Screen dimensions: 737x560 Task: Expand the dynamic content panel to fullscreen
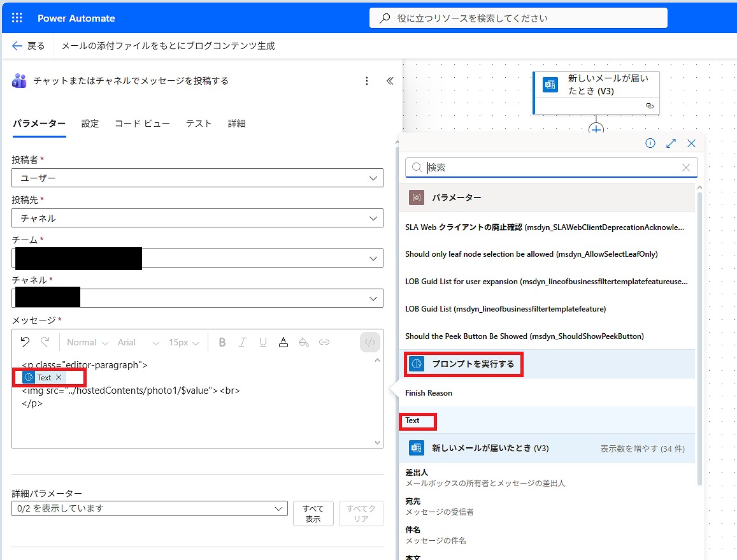(x=671, y=143)
